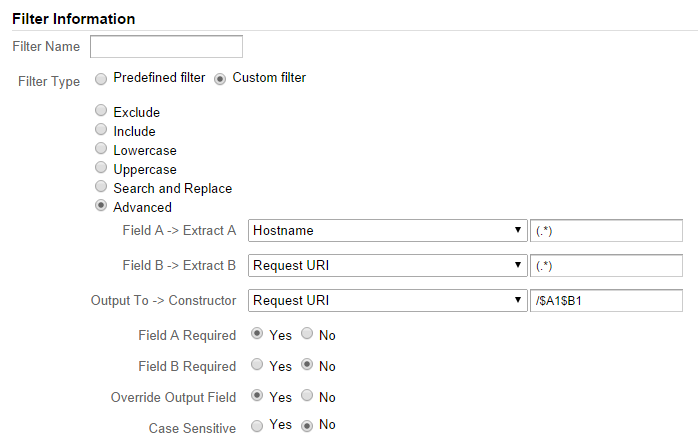The image size is (698, 448).
Task: Set Field A Required to No
Action: 307,335
